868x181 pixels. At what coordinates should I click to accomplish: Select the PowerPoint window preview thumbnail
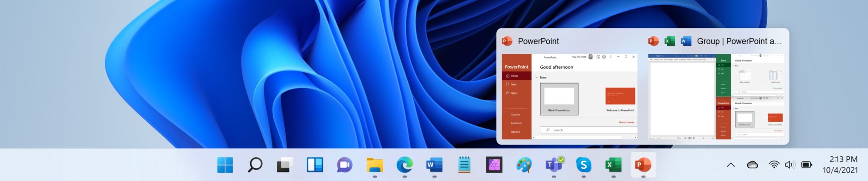pos(569,97)
